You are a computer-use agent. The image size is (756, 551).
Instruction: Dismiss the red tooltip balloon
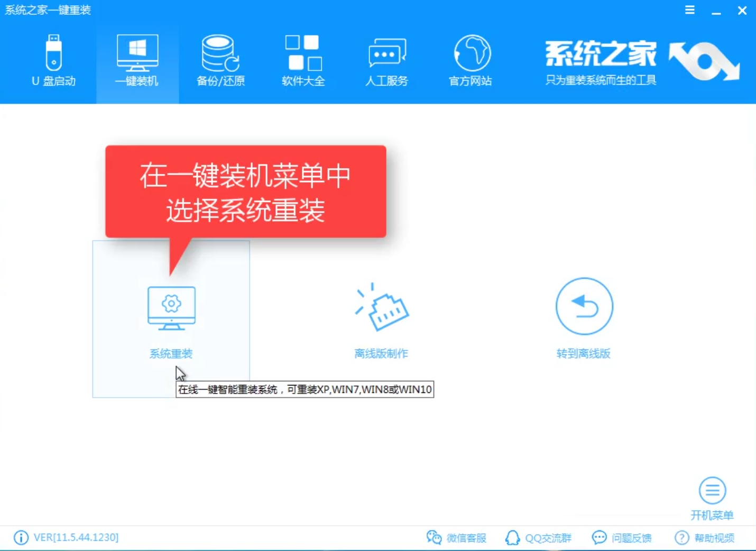(245, 191)
